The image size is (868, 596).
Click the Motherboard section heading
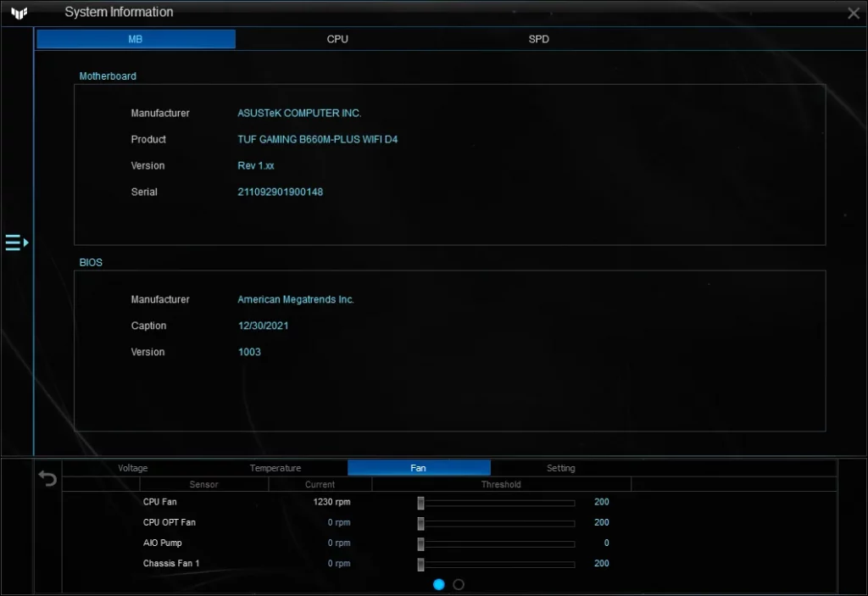108,76
